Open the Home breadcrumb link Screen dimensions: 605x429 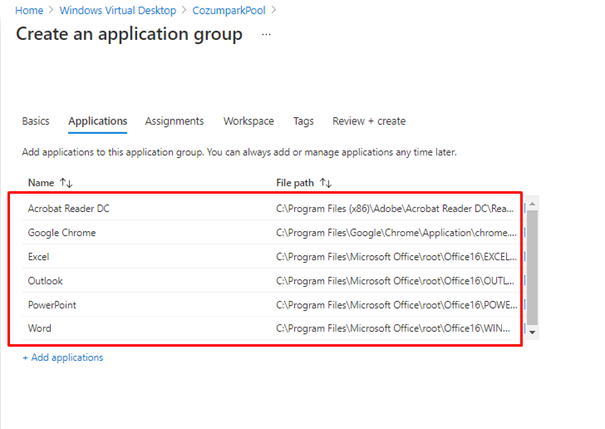29,10
